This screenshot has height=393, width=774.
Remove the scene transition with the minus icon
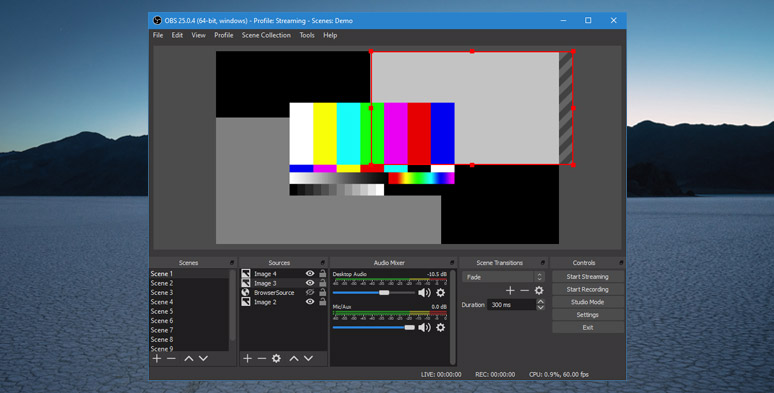pos(525,291)
